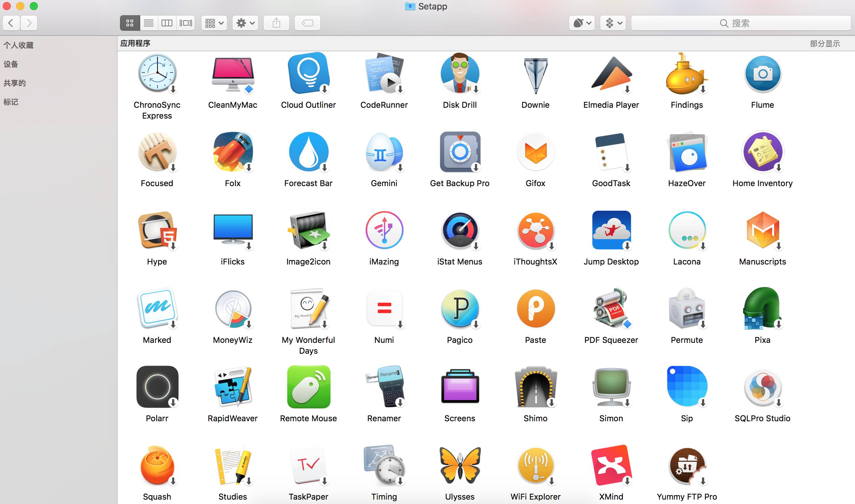Open the iStat Menus app
This screenshot has height=504, width=855.
pyautogui.click(x=460, y=231)
